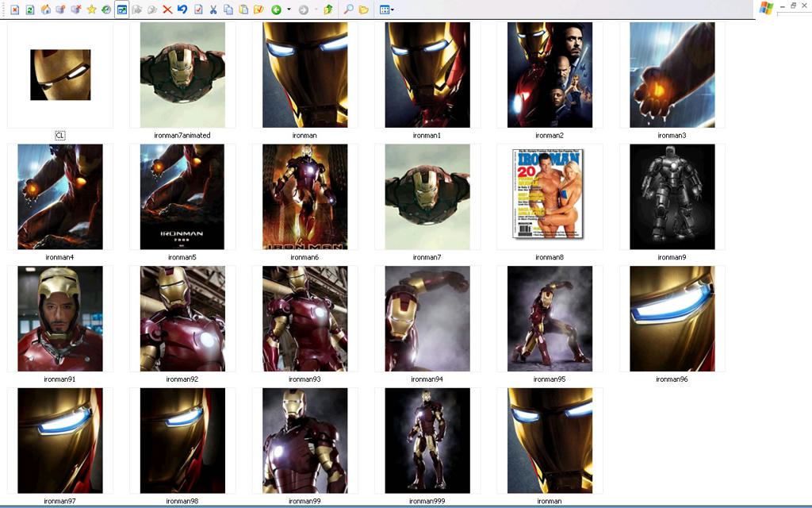812x508 pixels.
Task: Click the scissors Cut icon
Action: (213, 10)
